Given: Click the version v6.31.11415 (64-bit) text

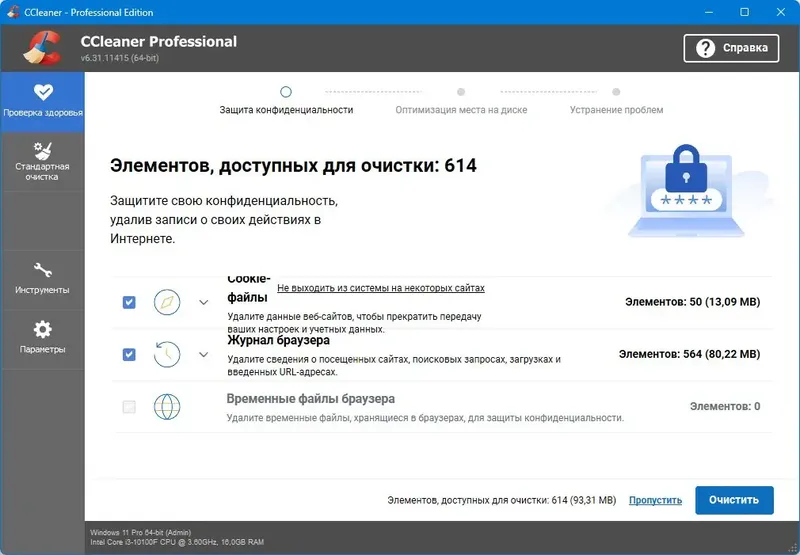Looking at the screenshot, I should 119,58.
